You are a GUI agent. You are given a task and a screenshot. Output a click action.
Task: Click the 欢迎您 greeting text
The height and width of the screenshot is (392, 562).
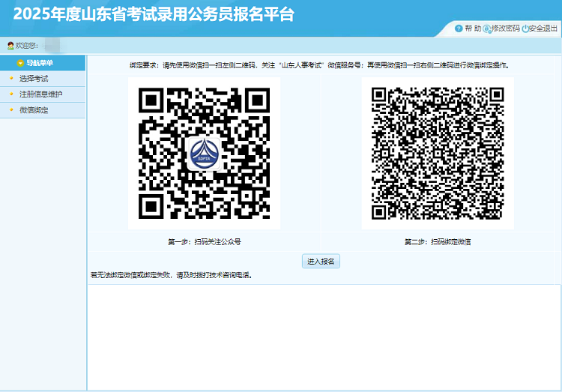(26, 46)
